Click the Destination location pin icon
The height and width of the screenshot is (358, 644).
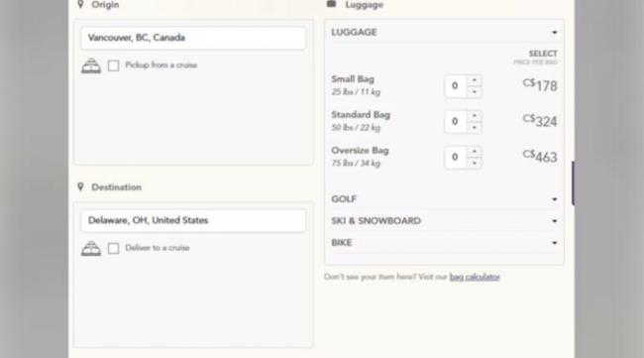[x=80, y=186]
